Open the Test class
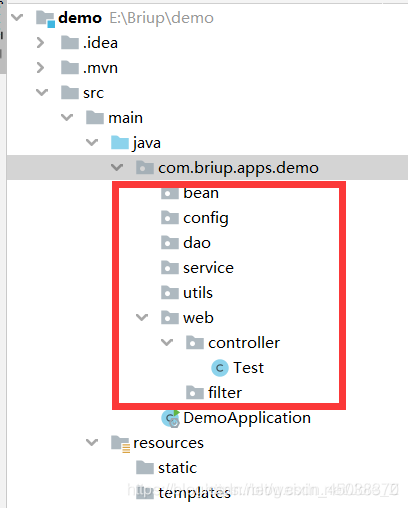Image resolution: width=408 pixels, height=508 pixels. tap(249, 368)
